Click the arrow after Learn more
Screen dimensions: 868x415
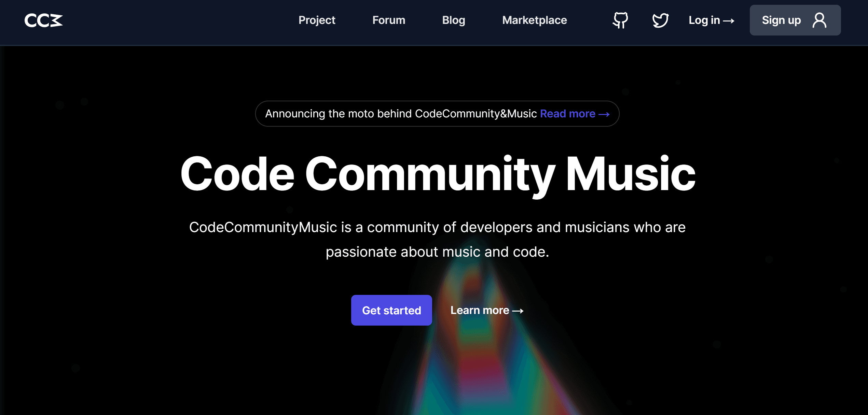click(519, 310)
